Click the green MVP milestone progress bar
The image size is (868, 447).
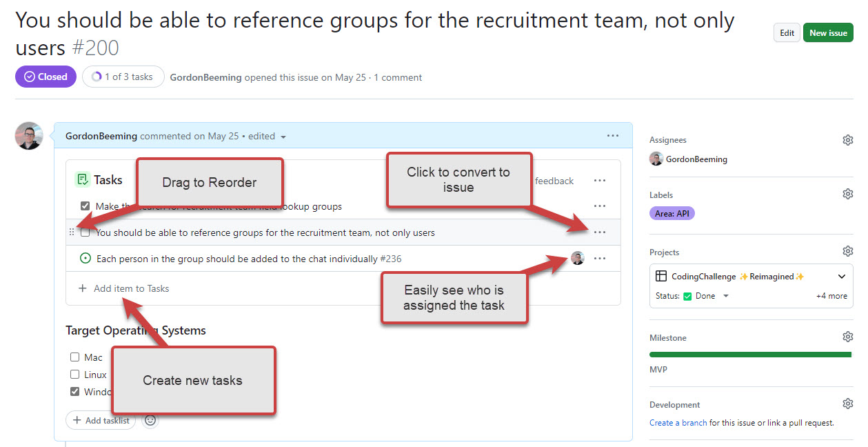click(x=750, y=355)
